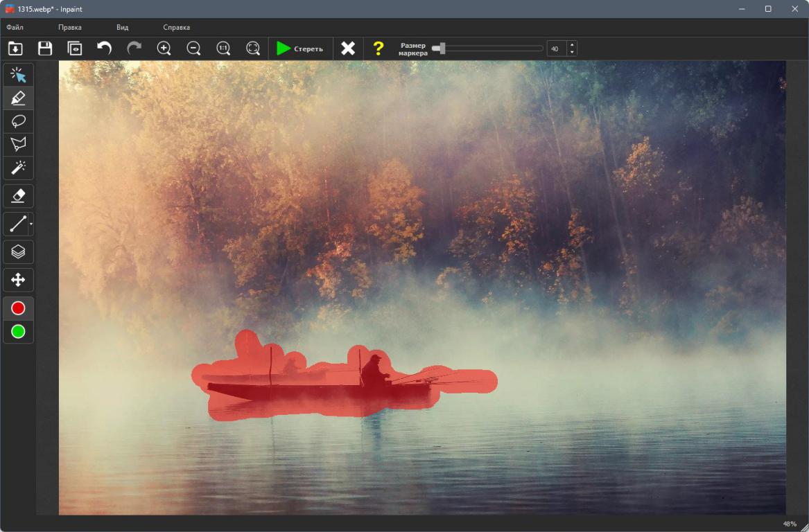Increase marker size with the up arrow
The image size is (809, 532).
571,45
